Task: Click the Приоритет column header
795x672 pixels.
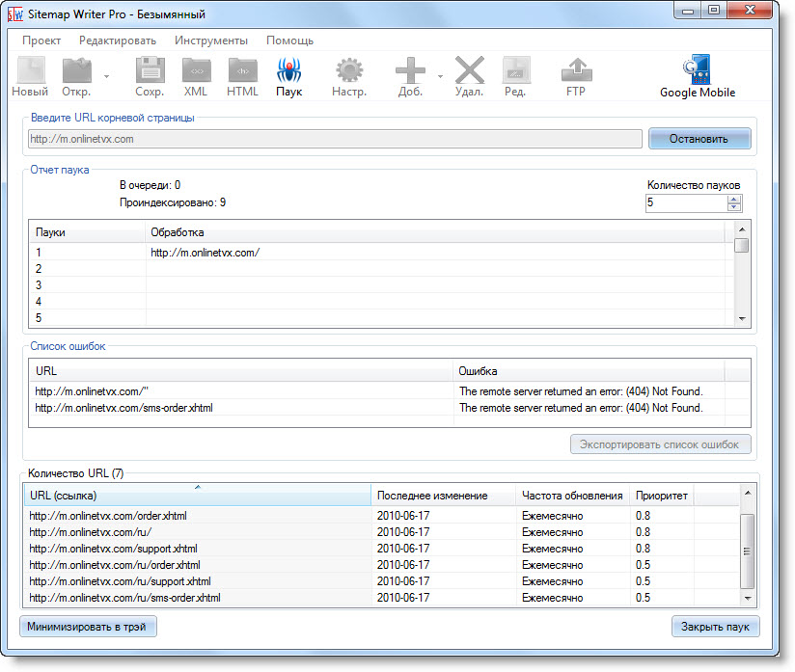Action: (662, 496)
